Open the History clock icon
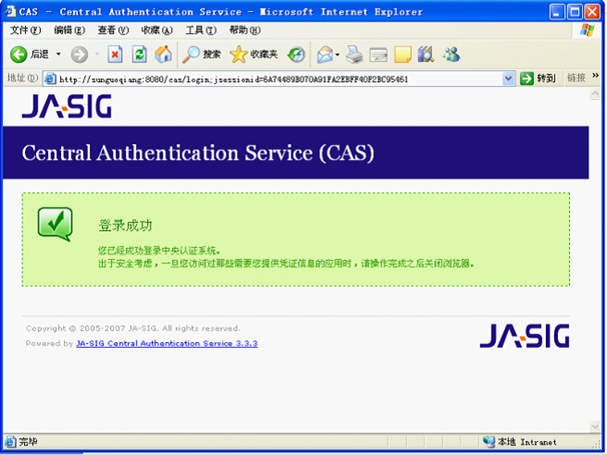 [x=296, y=55]
